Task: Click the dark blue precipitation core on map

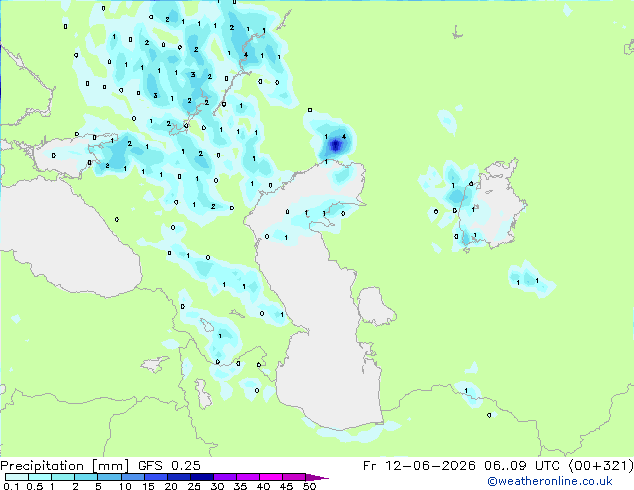Action: (335, 145)
